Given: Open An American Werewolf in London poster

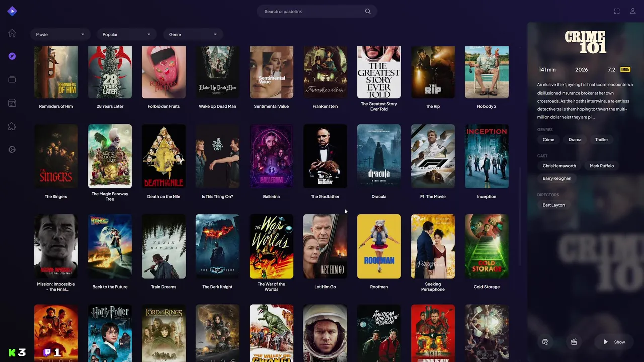Looking at the screenshot, I should pos(379,333).
